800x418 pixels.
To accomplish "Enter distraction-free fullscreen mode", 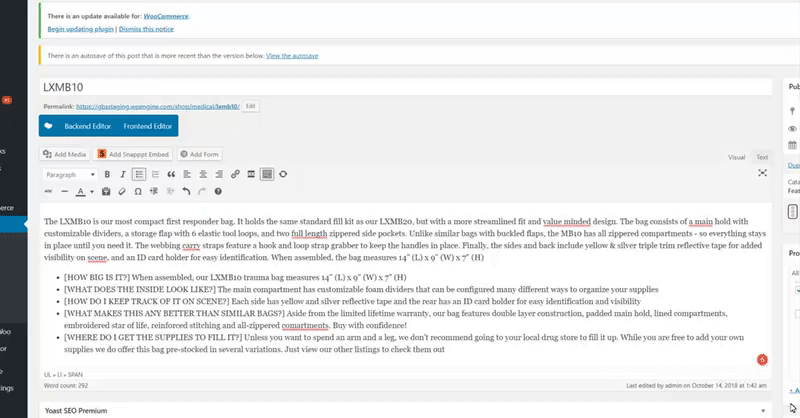I will [x=762, y=173].
